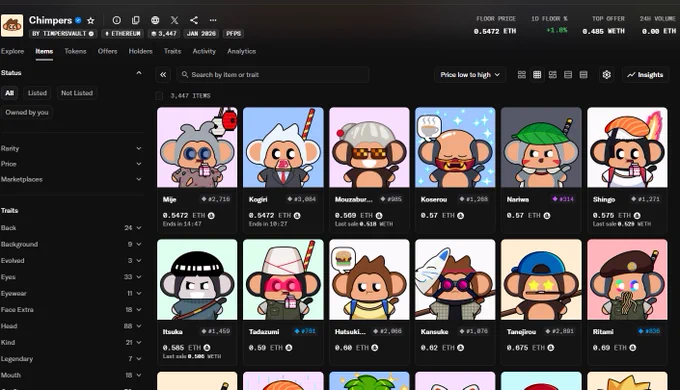Go to the Traits tab
Image resolution: width=680 pixels, height=390 pixels.
pos(173,51)
